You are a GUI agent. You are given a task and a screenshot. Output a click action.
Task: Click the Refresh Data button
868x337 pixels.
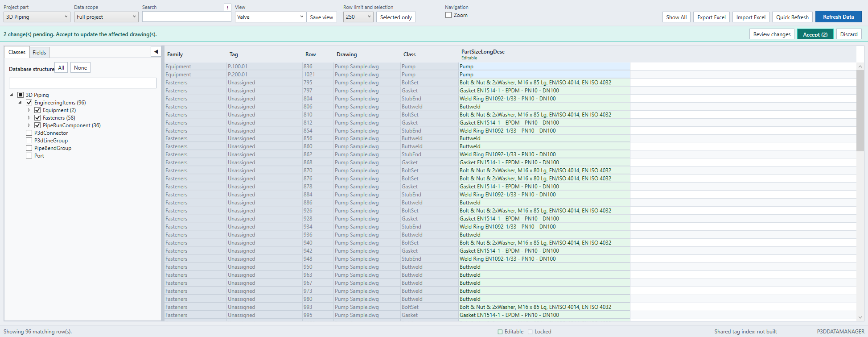click(x=839, y=17)
